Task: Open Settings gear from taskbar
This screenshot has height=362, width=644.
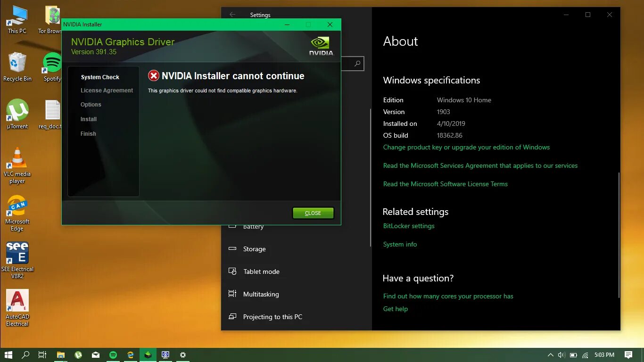Action: pos(183,355)
